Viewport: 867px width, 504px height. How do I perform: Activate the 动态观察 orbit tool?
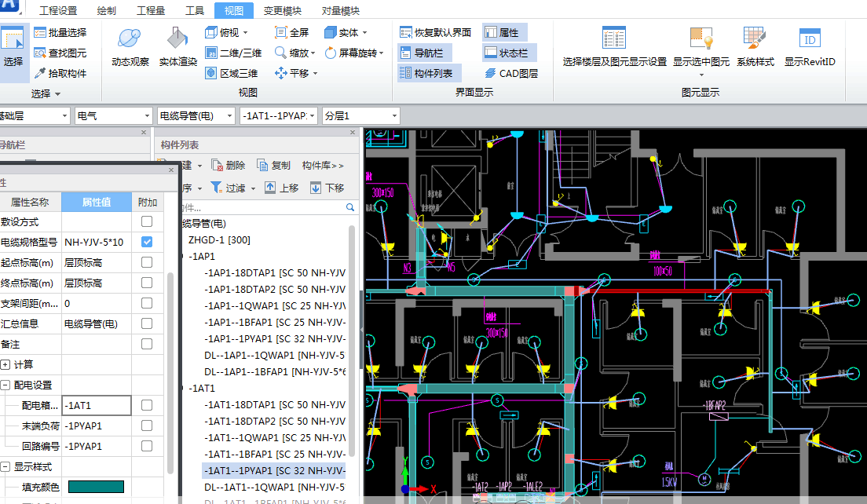[x=130, y=38]
